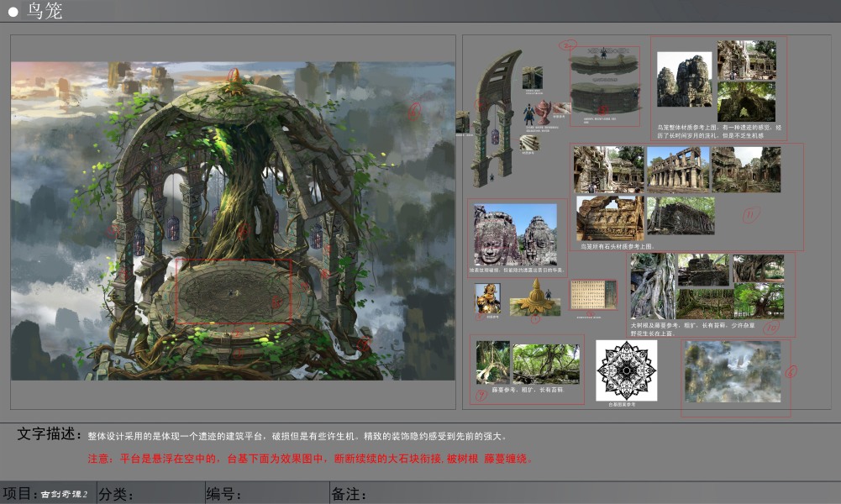Click caption beginning 鸟笼整体材质参考上图

pyautogui.click(x=719, y=131)
